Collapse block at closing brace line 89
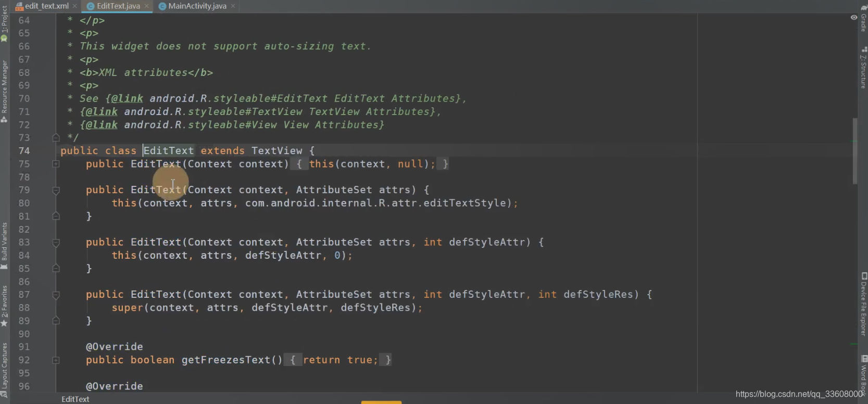868x404 pixels. tap(56, 321)
